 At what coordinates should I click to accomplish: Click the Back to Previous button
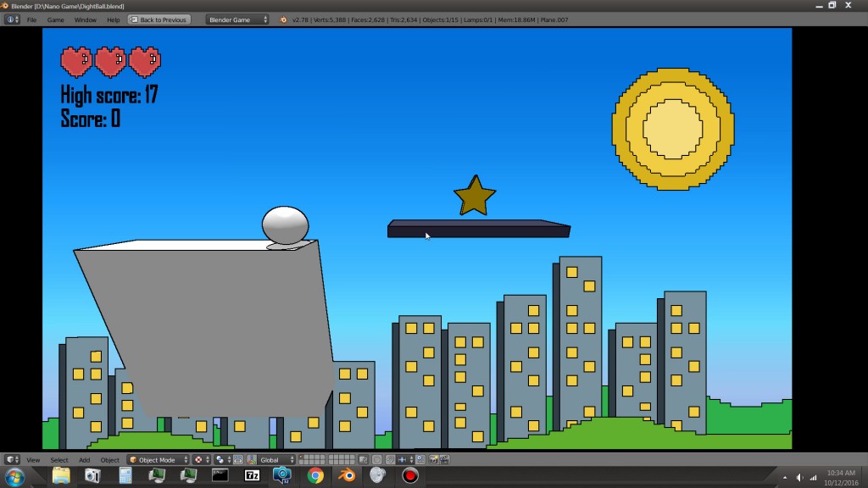[161, 18]
